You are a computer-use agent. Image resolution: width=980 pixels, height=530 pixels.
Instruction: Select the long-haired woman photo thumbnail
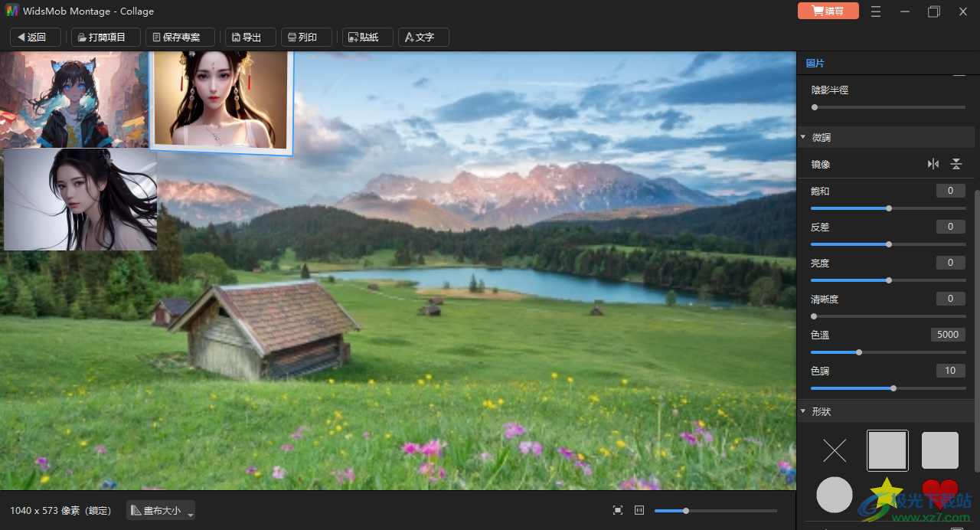80,199
